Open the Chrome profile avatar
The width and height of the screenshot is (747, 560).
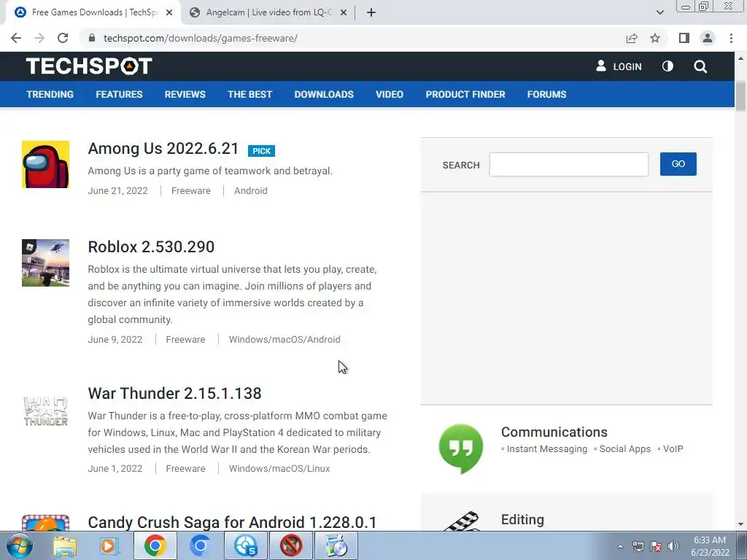[708, 38]
